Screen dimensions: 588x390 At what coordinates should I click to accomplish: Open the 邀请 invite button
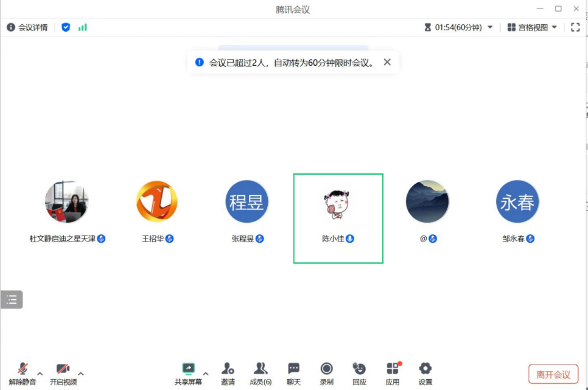pos(228,374)
